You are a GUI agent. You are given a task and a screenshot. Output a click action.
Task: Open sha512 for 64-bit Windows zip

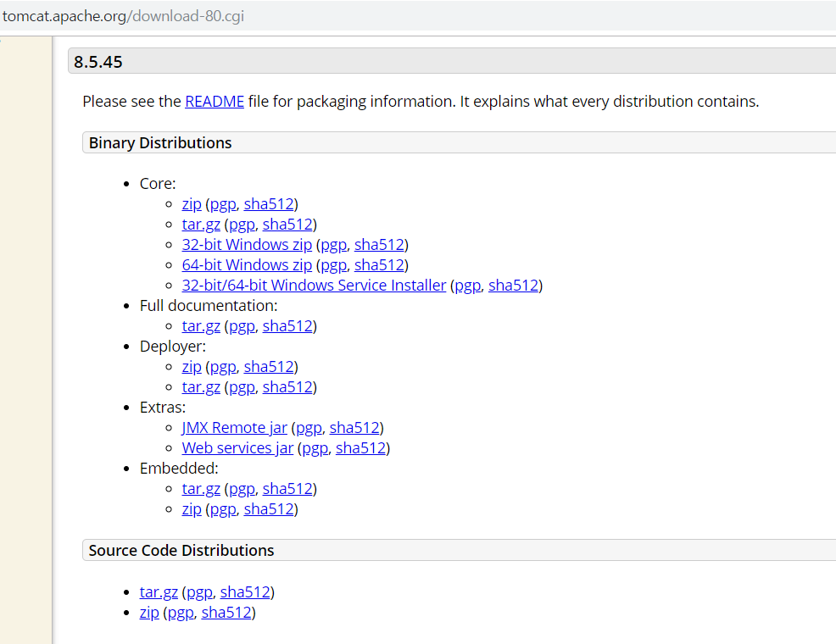[379, 264]
